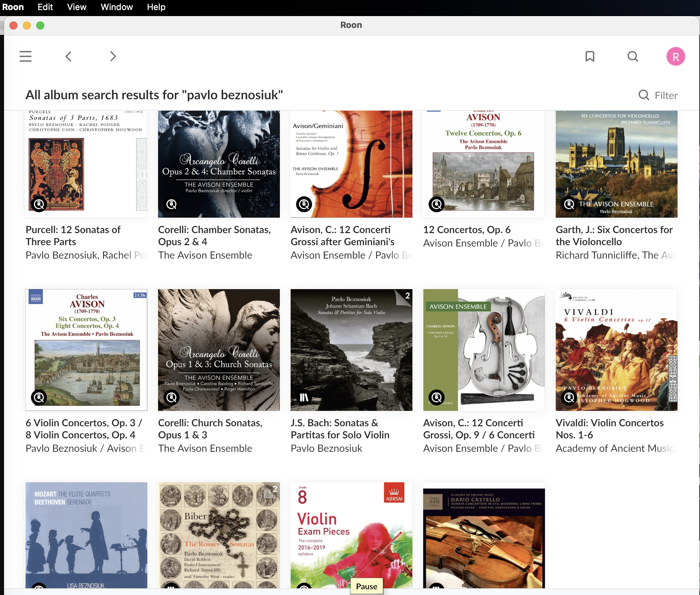Click artist 'The Avison Ensemble' under Church Sonatas

[x=205, y=448]
